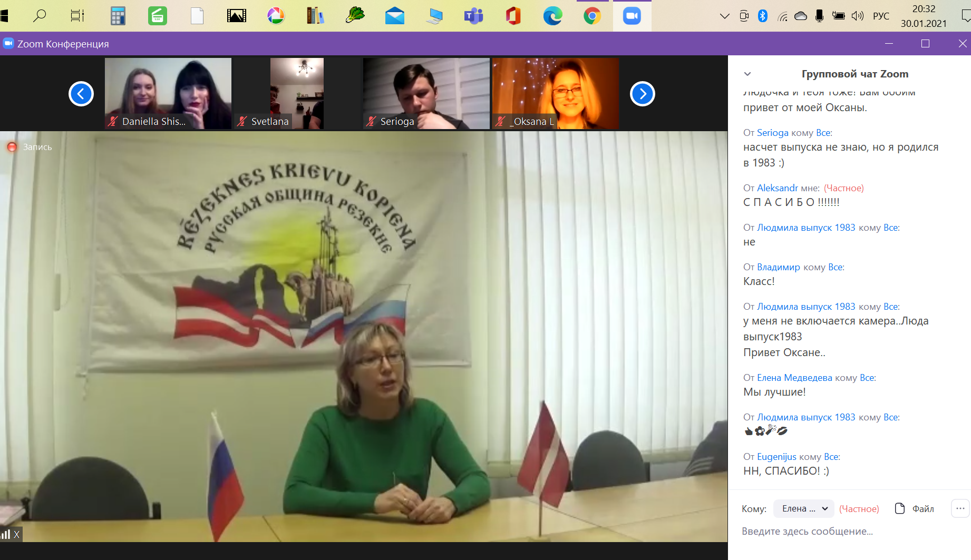This screenshot has height=560, width=971.
Task: Expand hidden system tray icons chevron
Action: coord(724,16)
